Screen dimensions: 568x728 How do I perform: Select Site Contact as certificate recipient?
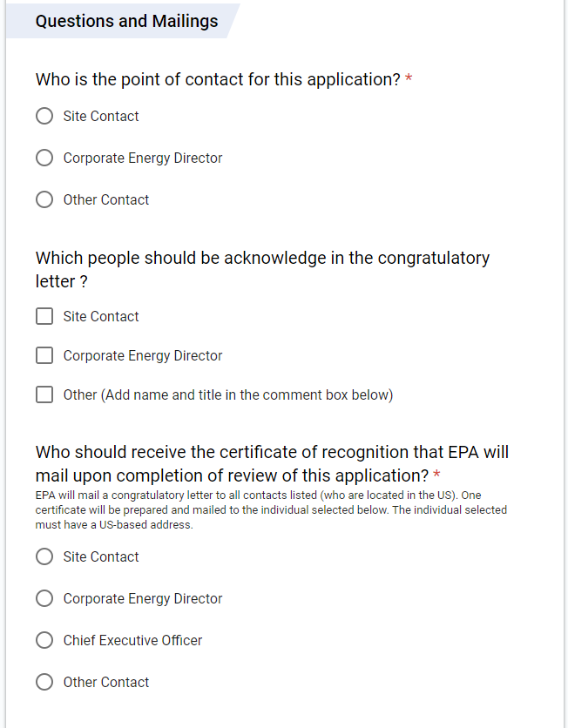pyautogui.click(x=44, y=557)
